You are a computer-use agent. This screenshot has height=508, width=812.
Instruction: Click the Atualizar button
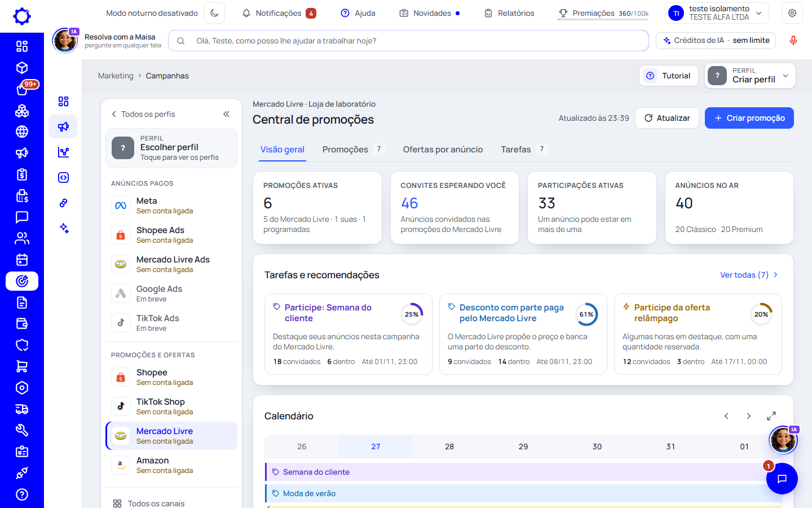pos(667,118)
